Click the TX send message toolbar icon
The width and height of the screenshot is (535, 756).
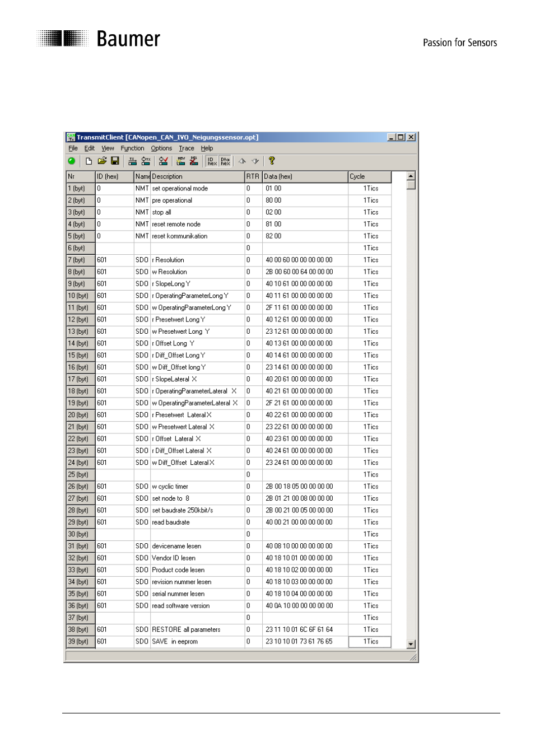(x=133, y=161)
